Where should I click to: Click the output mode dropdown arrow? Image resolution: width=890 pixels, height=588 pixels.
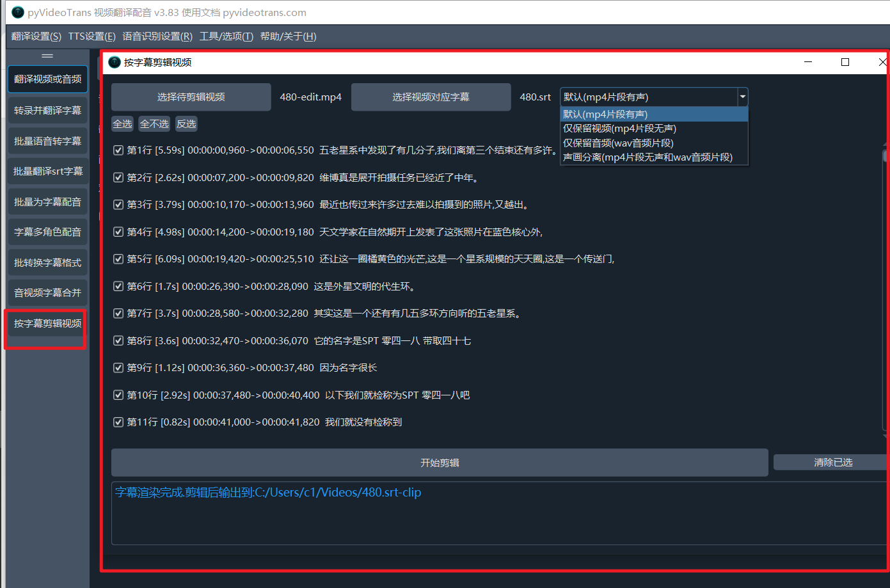point(742,97)
